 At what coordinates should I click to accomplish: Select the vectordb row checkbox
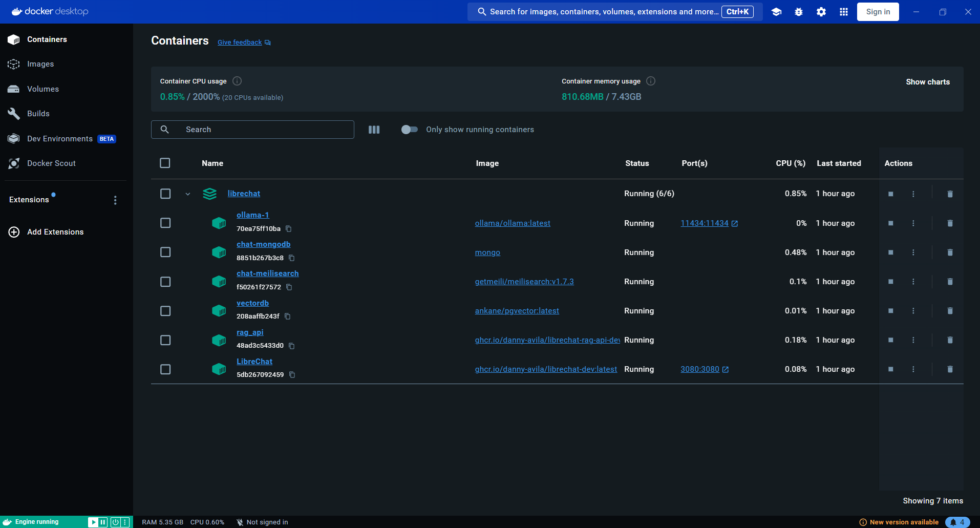[x=165, y=311]
